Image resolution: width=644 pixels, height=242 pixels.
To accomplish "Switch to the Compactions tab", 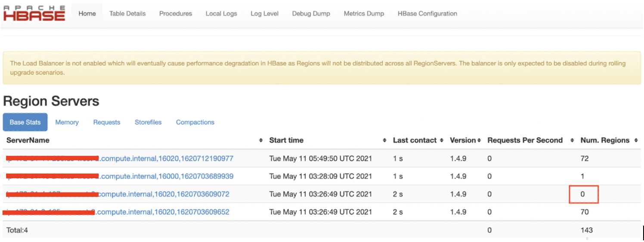I will (195, 122).
